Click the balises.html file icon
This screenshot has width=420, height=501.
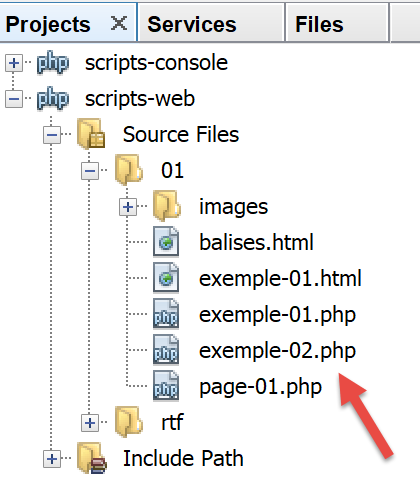point(166,242)
